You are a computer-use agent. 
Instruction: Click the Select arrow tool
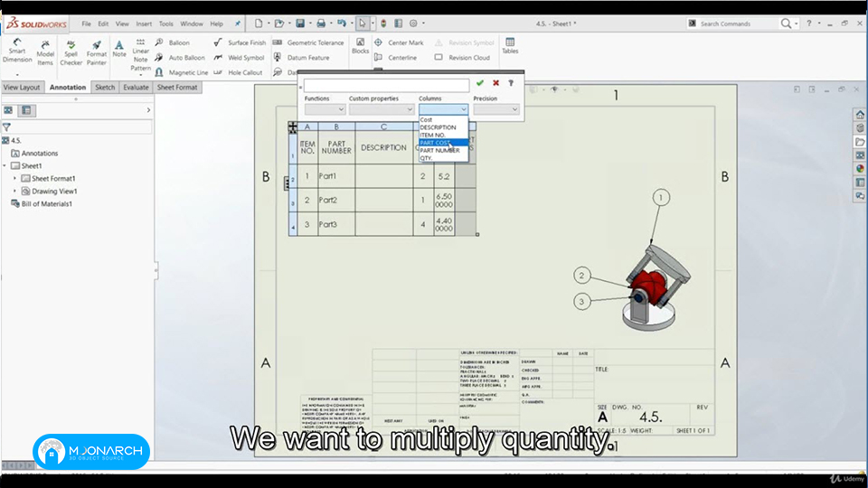tap(362, 23)
